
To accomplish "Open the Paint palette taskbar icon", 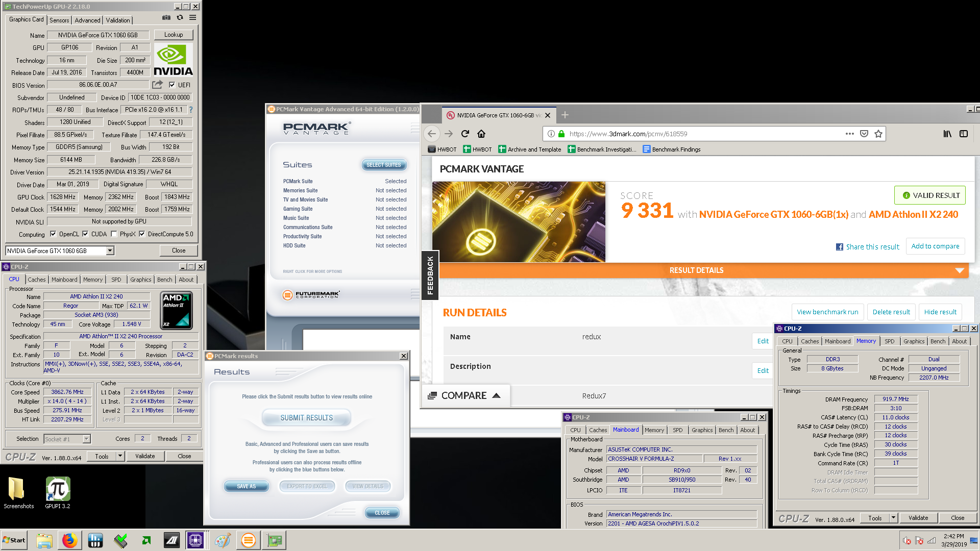I will [x=223, y=540].
